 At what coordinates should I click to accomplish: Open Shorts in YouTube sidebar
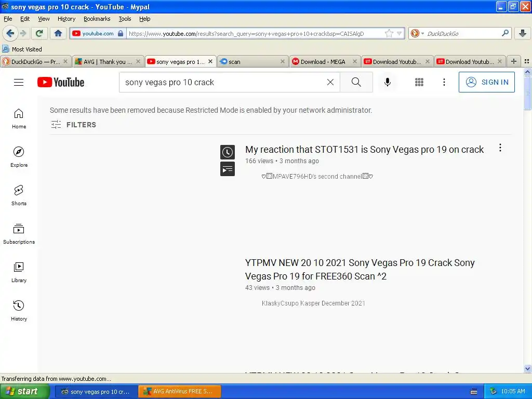[x=19, y=195]
